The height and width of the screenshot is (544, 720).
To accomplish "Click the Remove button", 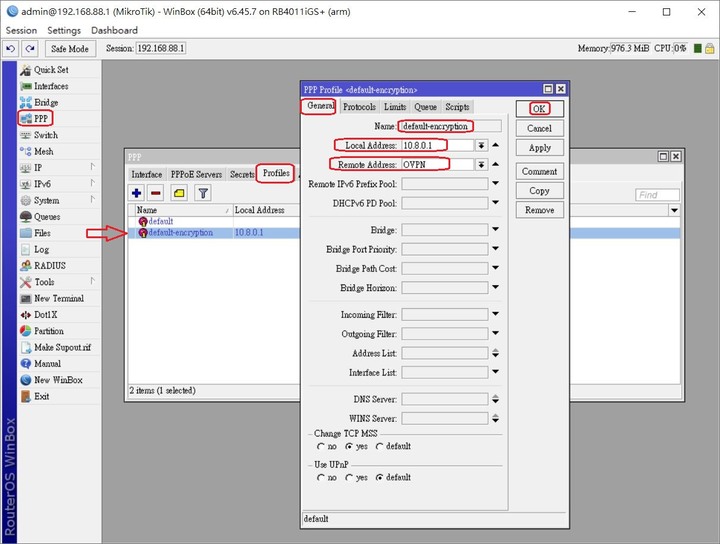I will click(x=539, y=210).
